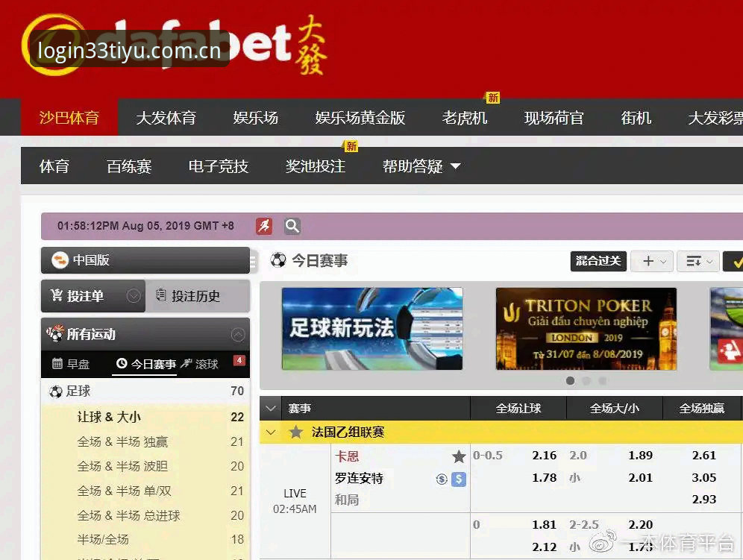Image resolution: width=743 pixels, height=560 pixels.
Task: Select 全场 & 半场 波胆 market
Action: pos(122,466)
